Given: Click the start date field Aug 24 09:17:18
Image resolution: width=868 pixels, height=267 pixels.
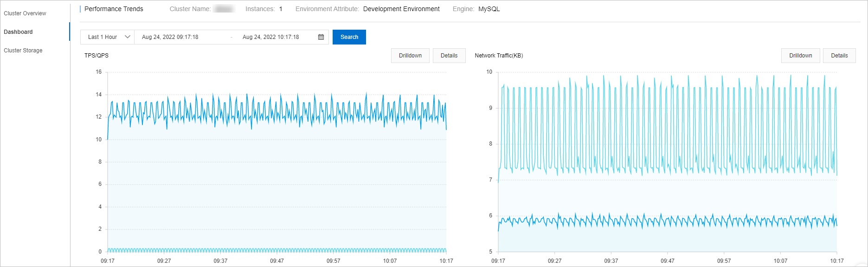Looking at the screenshot, I should click(170, 37).
